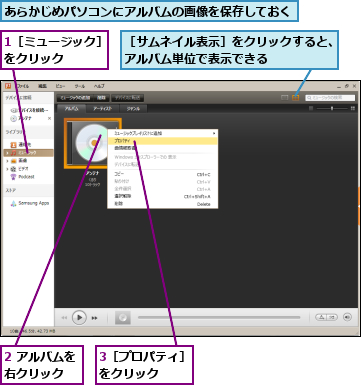Click the playback progress bar
This screenshot has height=385, width=361.
(219, 317)
